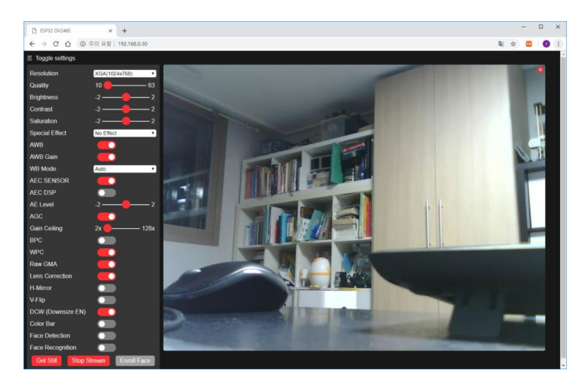This screenshot has height=387, width=588.
Task: Click the purple profile avatar icon
Action: pos(545,44)
